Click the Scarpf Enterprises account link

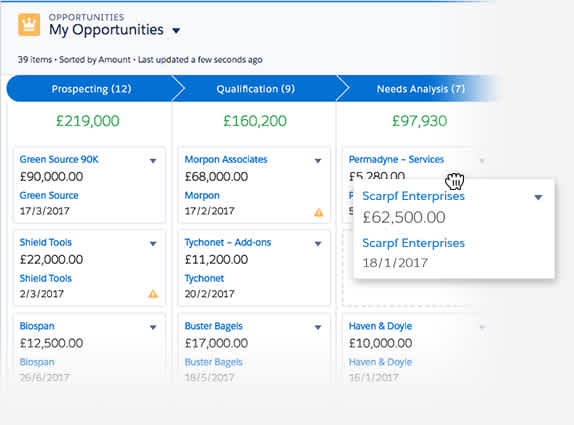click(413, 243)
